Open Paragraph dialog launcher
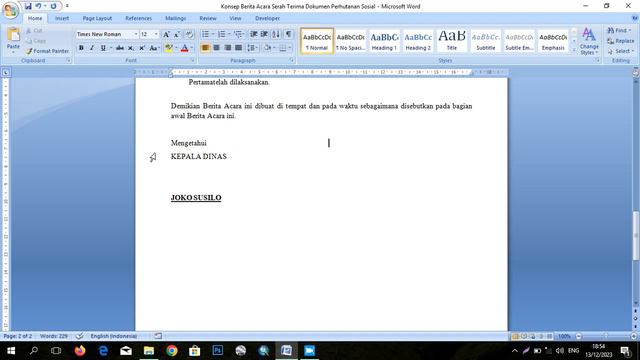The image size is (640, 360). [x=292, y=60]
